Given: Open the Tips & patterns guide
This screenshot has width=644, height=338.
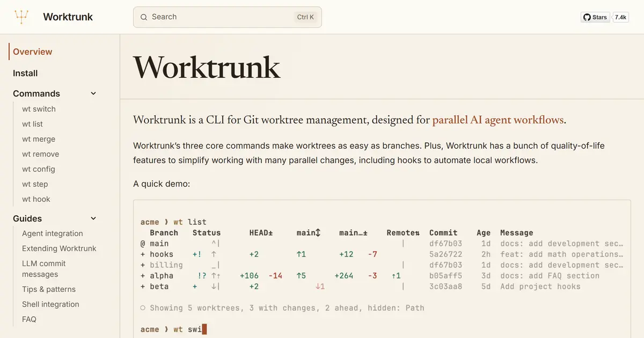Looking at the screenshot, I should [49, 289].
